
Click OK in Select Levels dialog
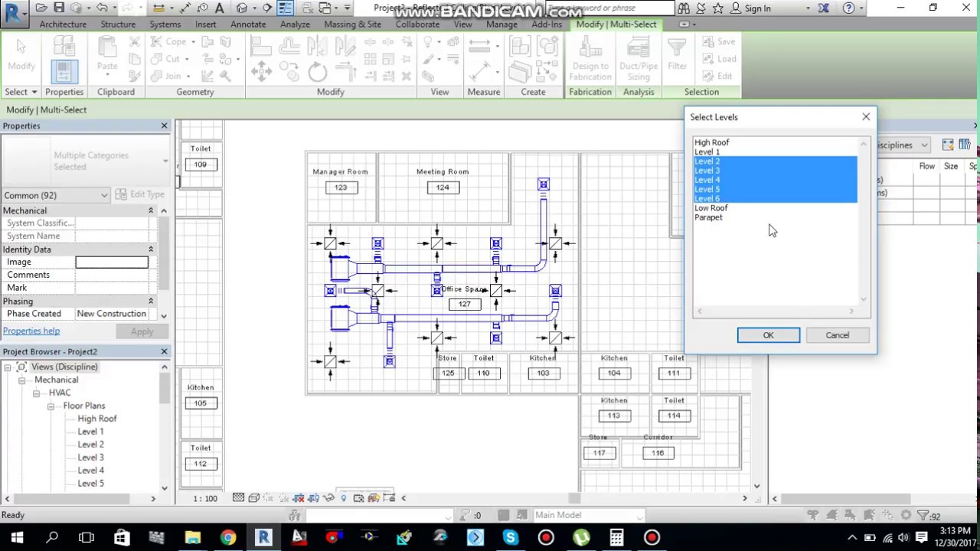pos(769,335)
